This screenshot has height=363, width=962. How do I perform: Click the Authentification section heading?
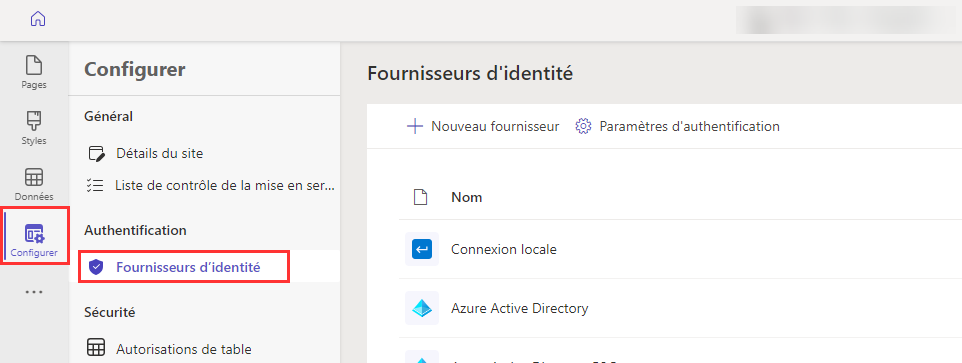135,230
